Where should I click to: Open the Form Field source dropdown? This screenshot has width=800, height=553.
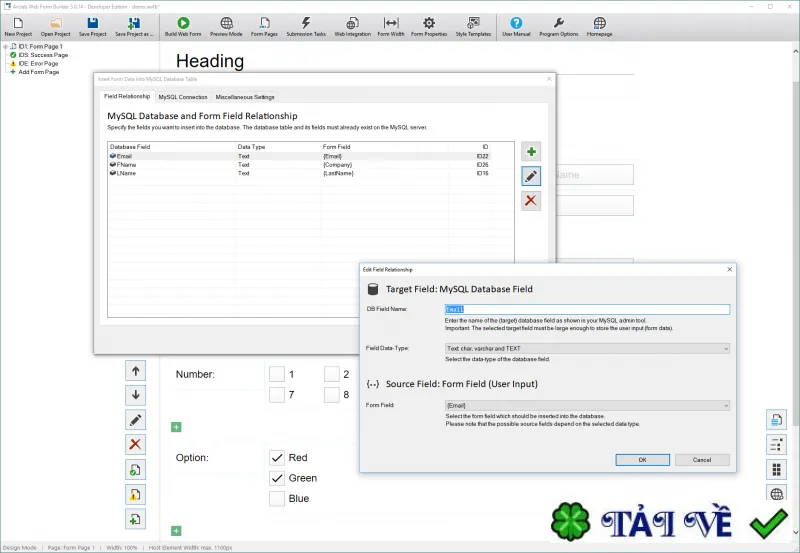587,406
